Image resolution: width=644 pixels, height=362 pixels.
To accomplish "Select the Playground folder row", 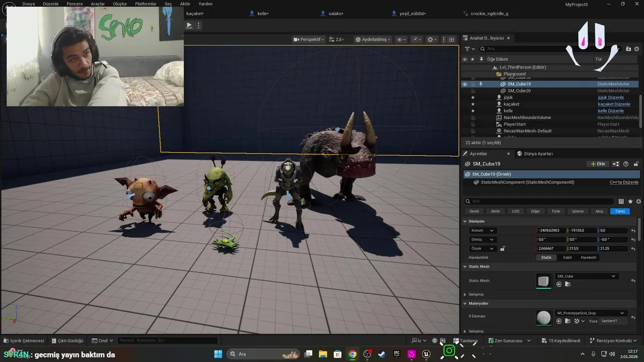I will 514,74.
